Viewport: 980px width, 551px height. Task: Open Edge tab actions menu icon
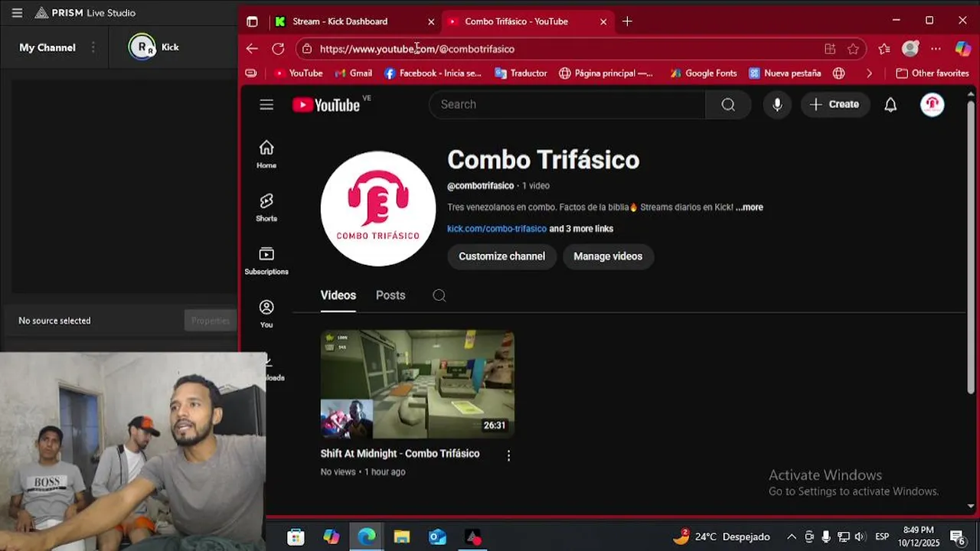tap(252, 21)
